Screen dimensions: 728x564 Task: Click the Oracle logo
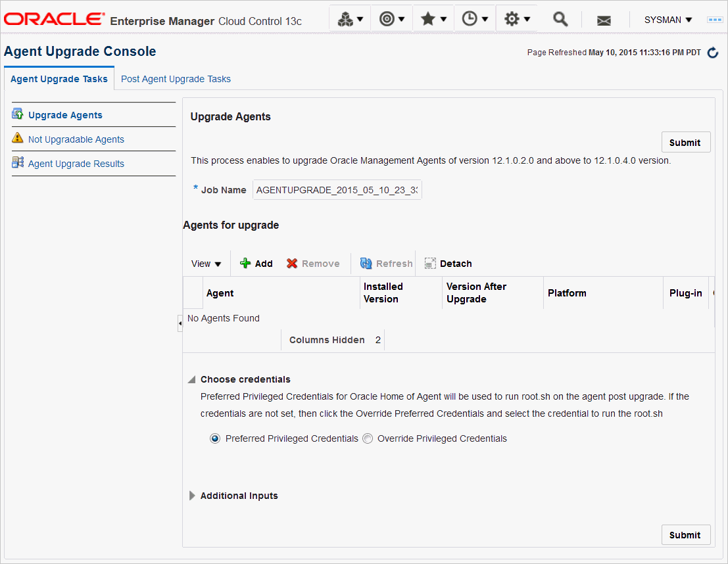(54, 19)
